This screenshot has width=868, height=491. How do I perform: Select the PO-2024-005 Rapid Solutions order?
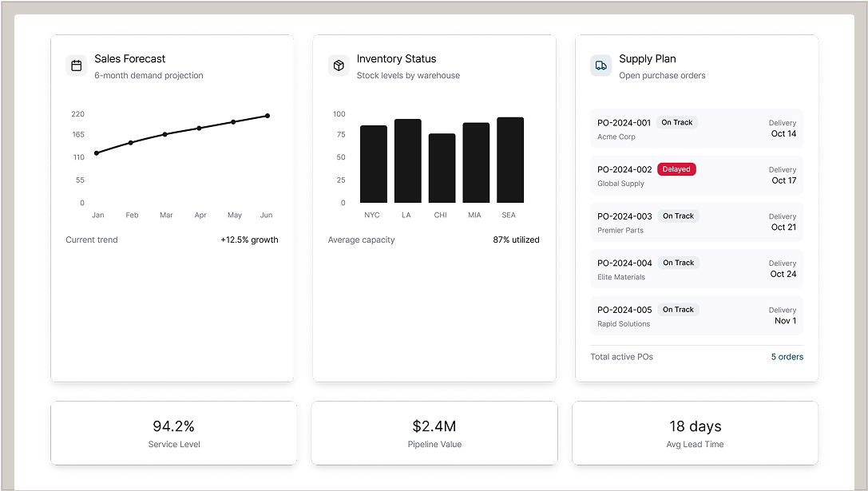696,316
